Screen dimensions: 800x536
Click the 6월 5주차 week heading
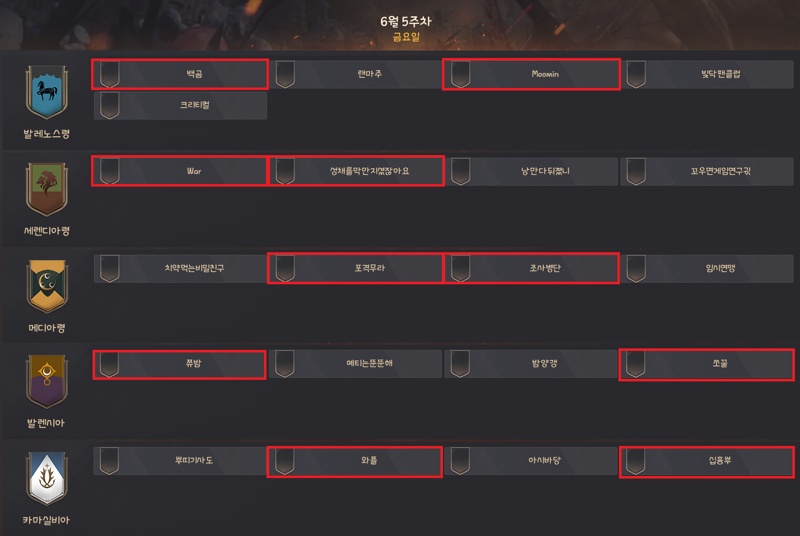pos(406,21)
